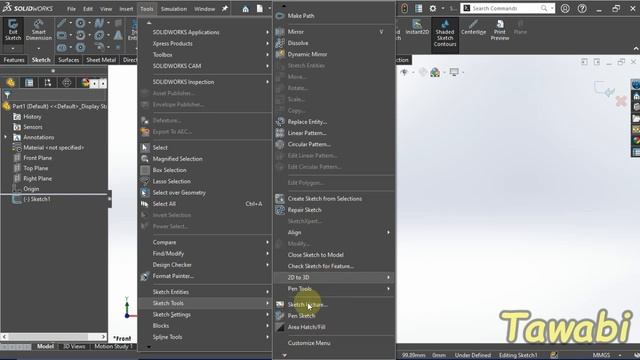Open the Tools menu
The height and width of the screenshot is (360, 640).
tap(147, 9)
